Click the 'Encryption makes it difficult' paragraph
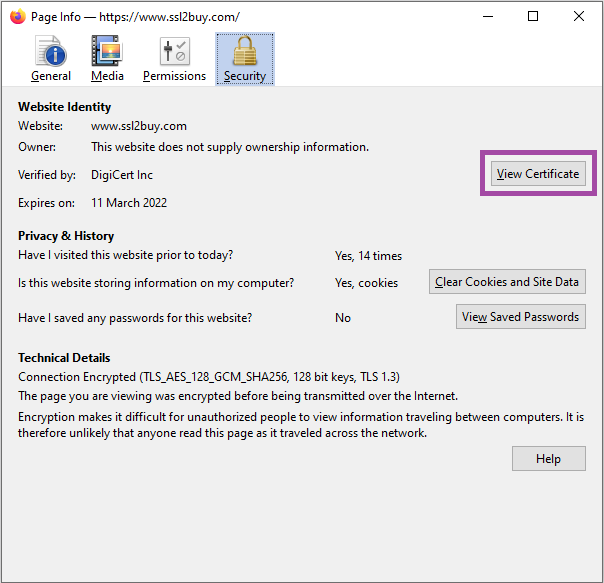604x583 pixels. coord(301,425)
